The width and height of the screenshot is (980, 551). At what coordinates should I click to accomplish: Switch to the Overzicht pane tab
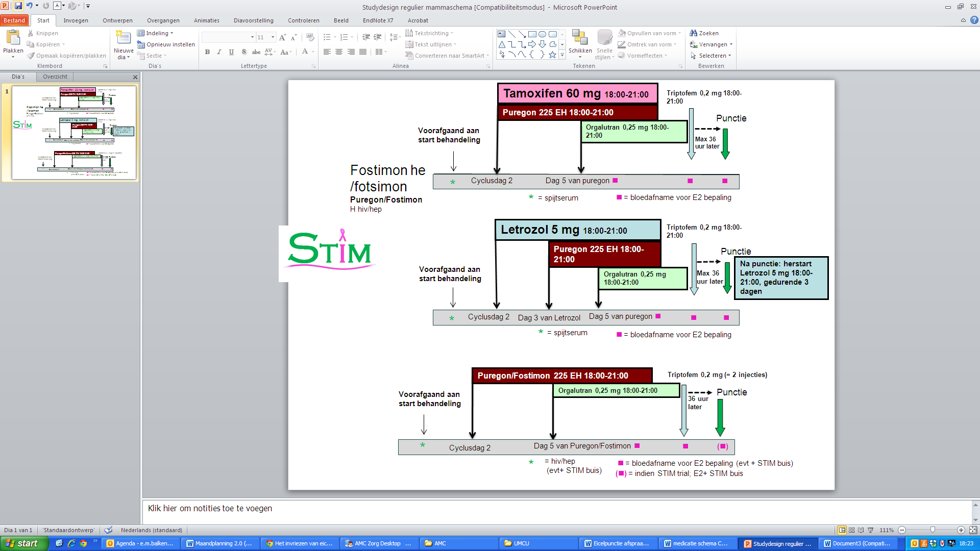point(55,77)
